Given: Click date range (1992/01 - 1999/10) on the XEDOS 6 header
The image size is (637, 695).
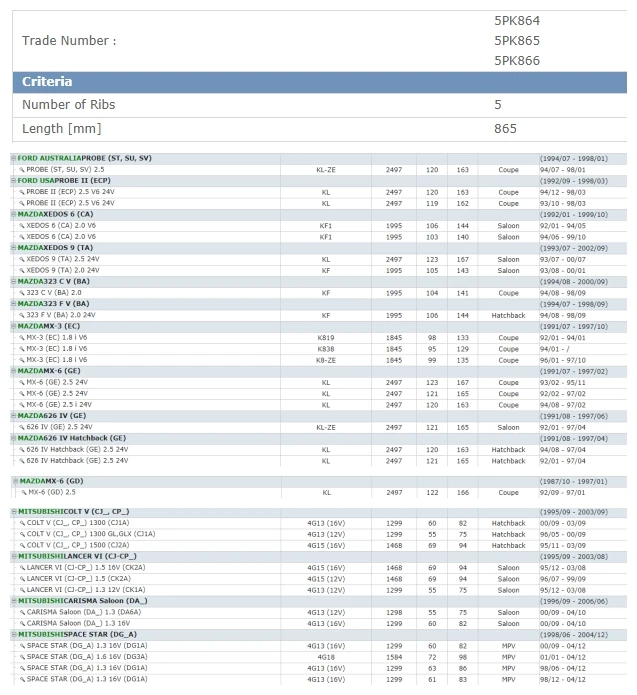Looking at the screenshot, I should [574, 215].
